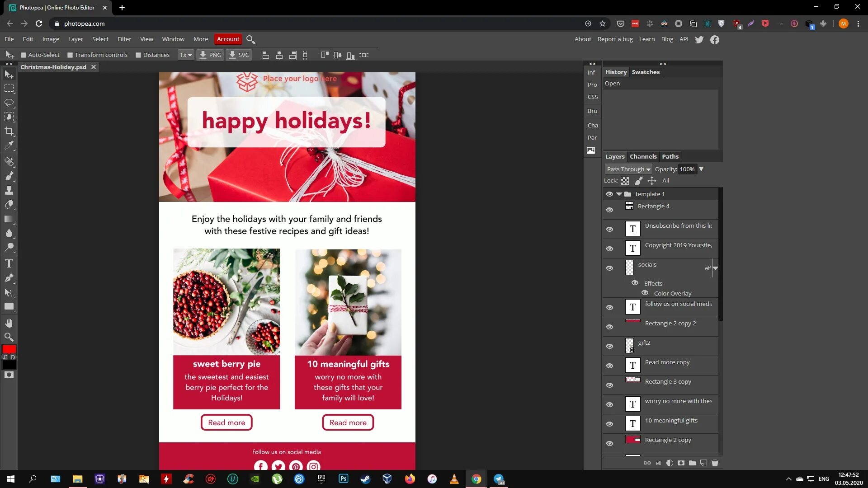Open the Filter menu
This screenshot has width=868, height=488.
tap(124, 39)
